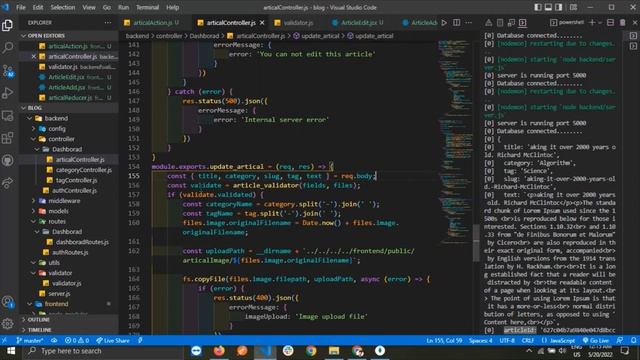Switch to the ArticleEdit.jsx editor tab
The height and width of the screenshot is (360, 640).
(358, 22)
